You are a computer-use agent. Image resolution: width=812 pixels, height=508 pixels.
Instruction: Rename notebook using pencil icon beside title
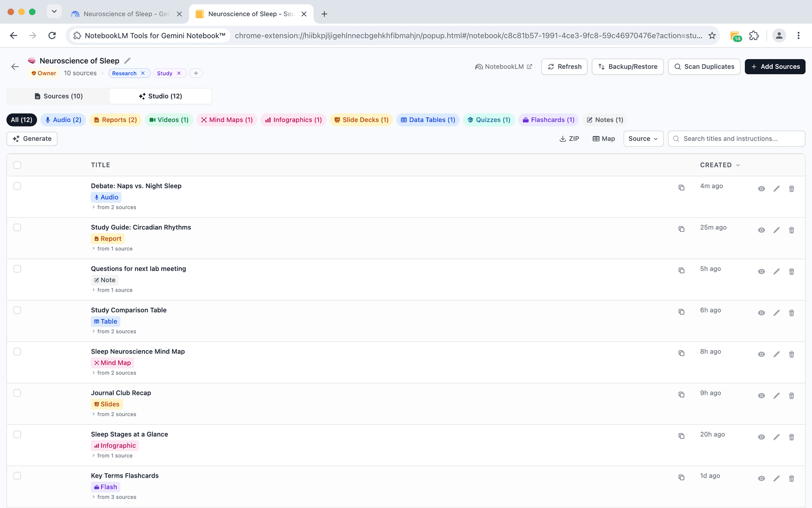127,61
